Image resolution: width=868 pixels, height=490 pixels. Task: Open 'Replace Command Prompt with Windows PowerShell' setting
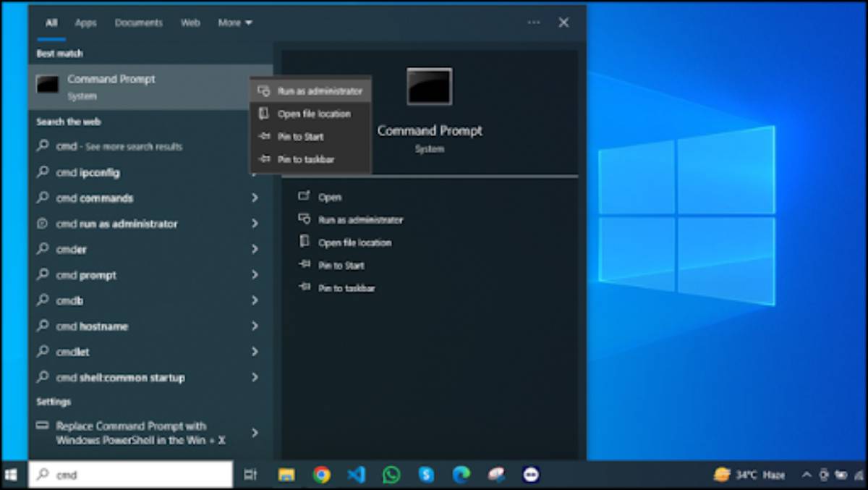coord(150,433)
